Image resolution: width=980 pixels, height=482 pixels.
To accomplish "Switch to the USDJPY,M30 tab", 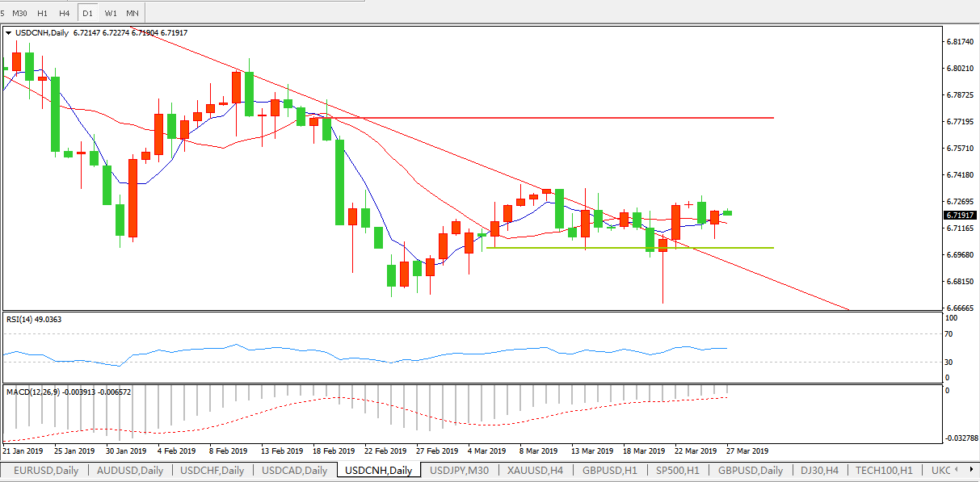I will pyautogui.click(x=459, y=470).
